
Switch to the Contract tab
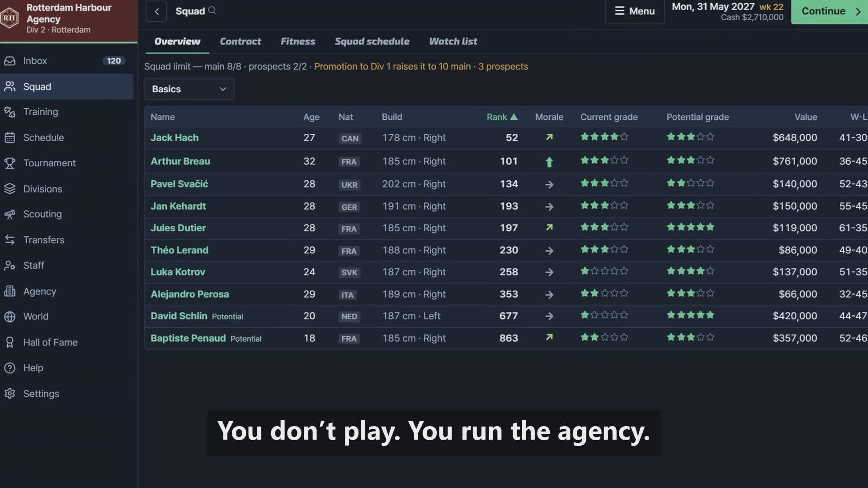[240, 41]
